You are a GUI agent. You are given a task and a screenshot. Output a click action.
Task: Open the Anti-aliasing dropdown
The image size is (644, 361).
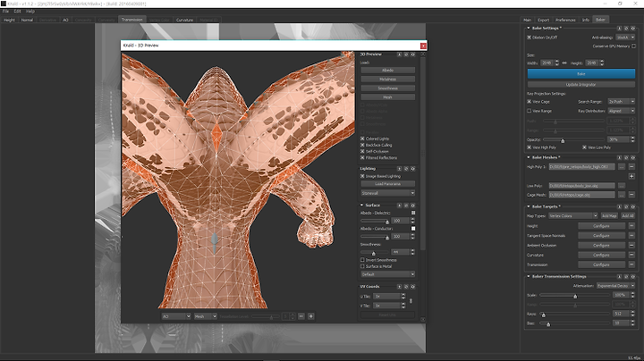(625, 38)
